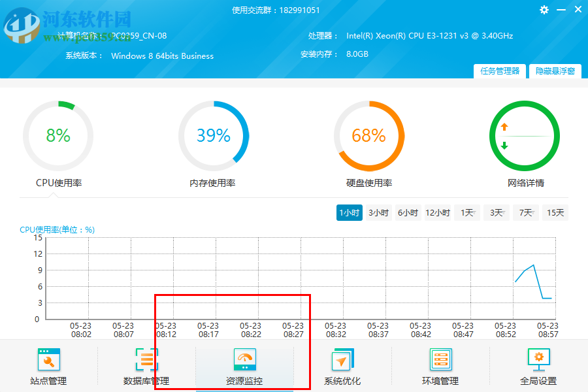Open 任务管理器 task manager
Image resolution: width=588 pixels, height=392 pixels.
pos(500,71)
